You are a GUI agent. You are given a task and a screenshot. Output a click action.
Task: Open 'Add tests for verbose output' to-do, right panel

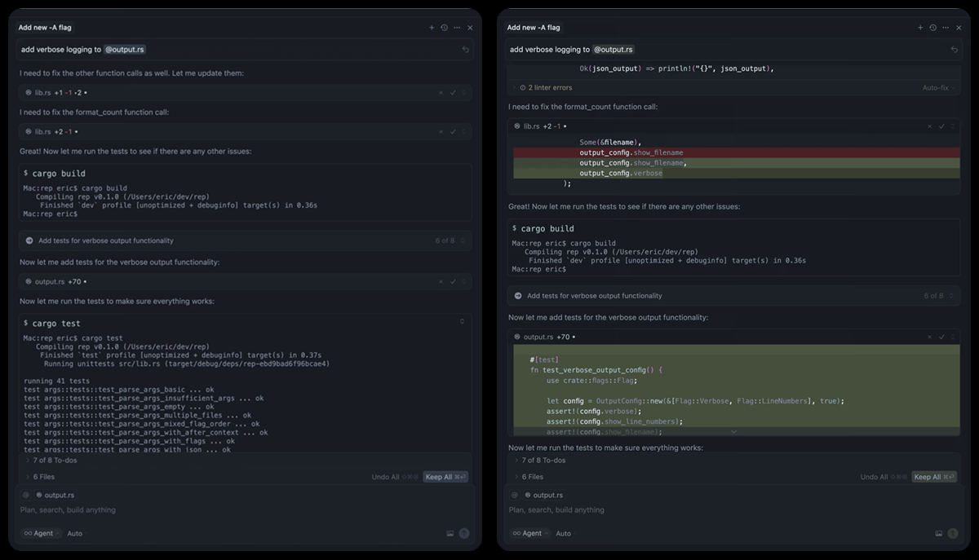(594, 296)
